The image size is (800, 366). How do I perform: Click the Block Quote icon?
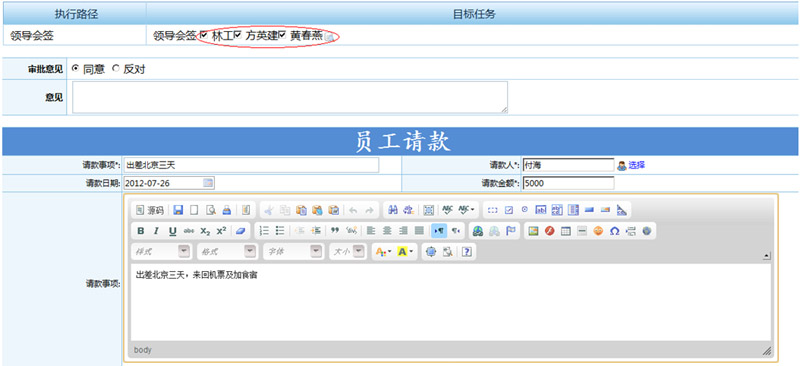click(x=335, y=231)
